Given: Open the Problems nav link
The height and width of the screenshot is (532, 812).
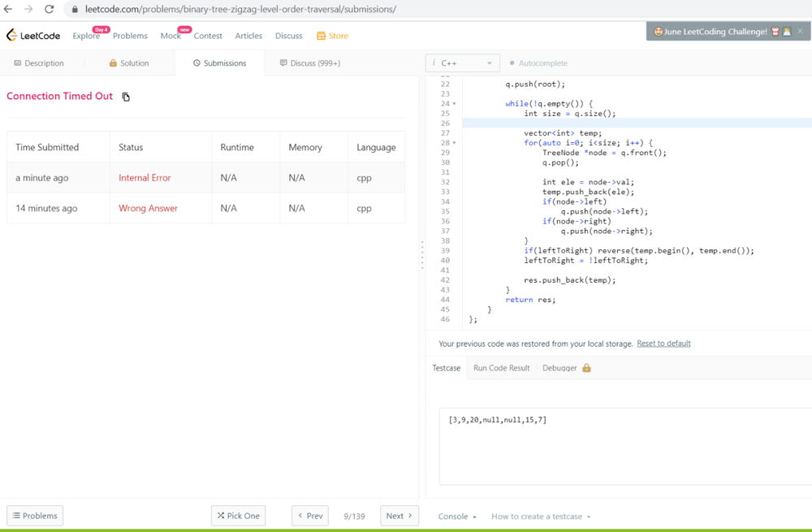Looking at the screenshot, I should pos(130,36).
